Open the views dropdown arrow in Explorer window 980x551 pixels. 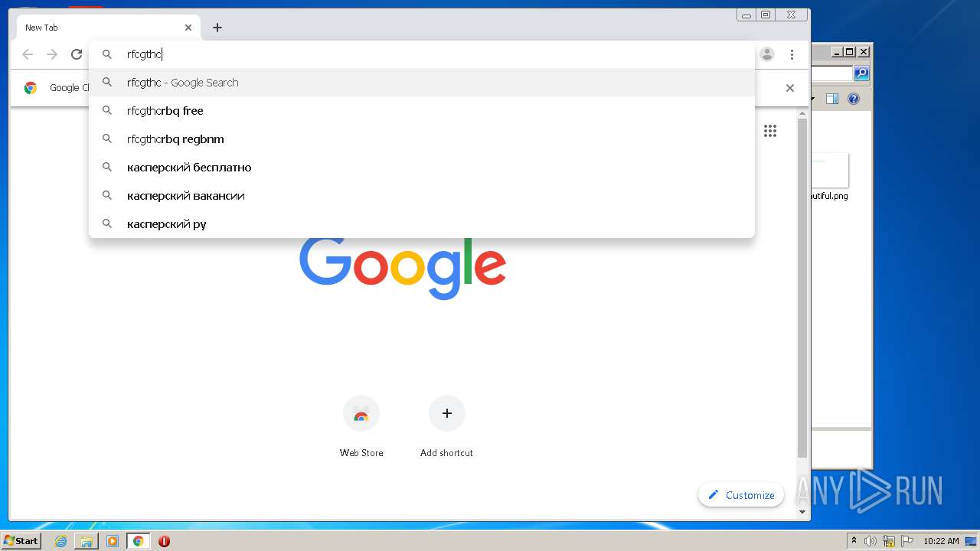coord(813,99)
